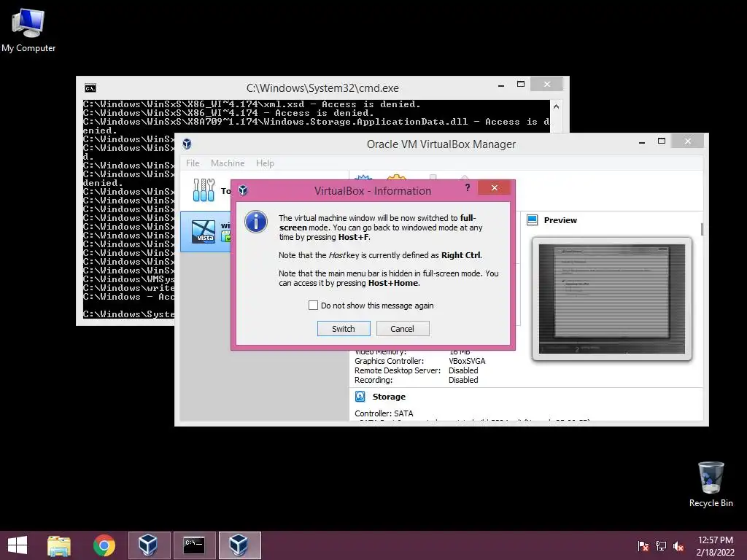Screen dimensions: 747x560
Task: Click the Storage section icon
Action: 360,396
